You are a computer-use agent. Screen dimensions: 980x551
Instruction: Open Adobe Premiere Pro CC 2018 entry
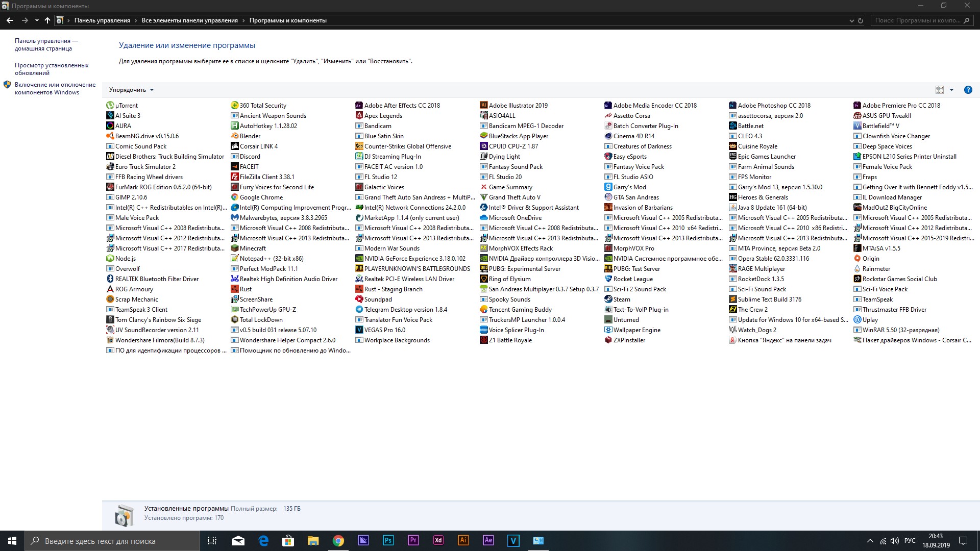pyautogui.click(x=902, y=105)
